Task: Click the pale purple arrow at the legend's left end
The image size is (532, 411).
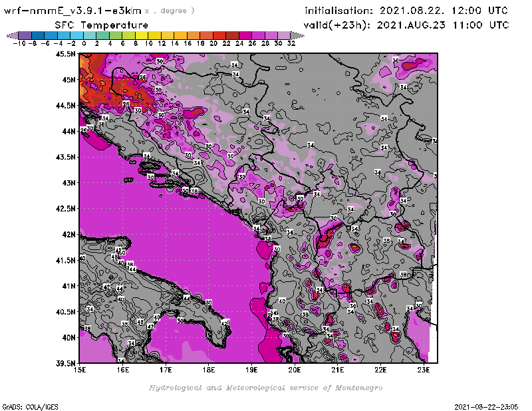Action: (13, 35)
